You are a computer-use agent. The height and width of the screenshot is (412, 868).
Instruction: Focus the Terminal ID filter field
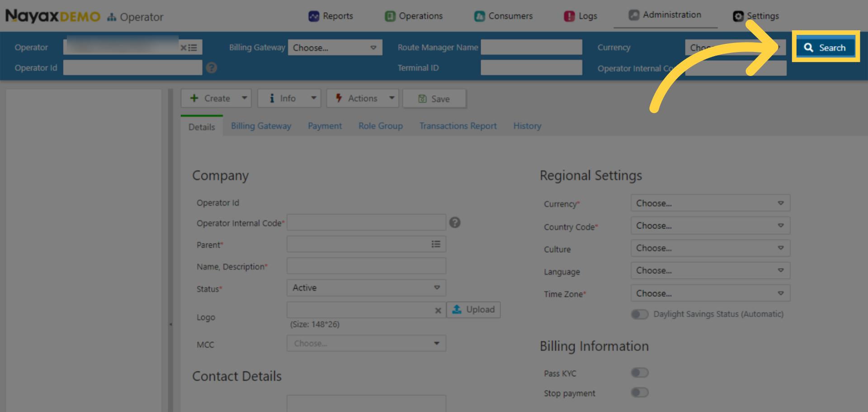[x=531, y=67]
